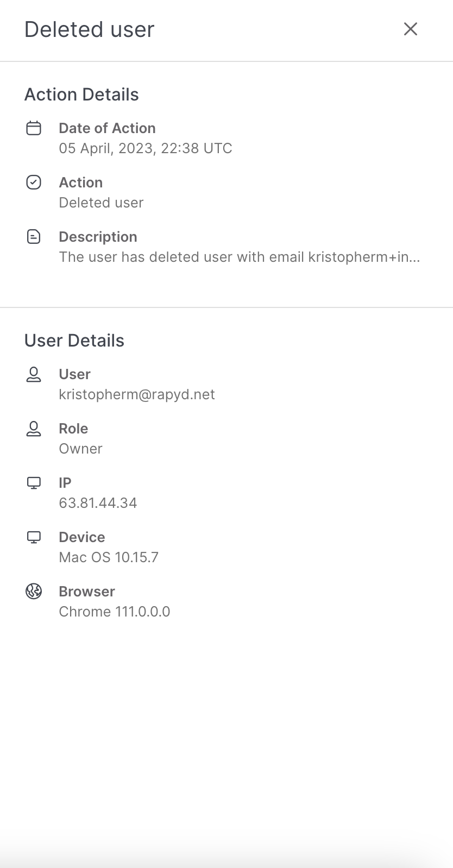Click the Deleted user panel title
Viewport: 453px width, 868px height.
coord(90,29)
